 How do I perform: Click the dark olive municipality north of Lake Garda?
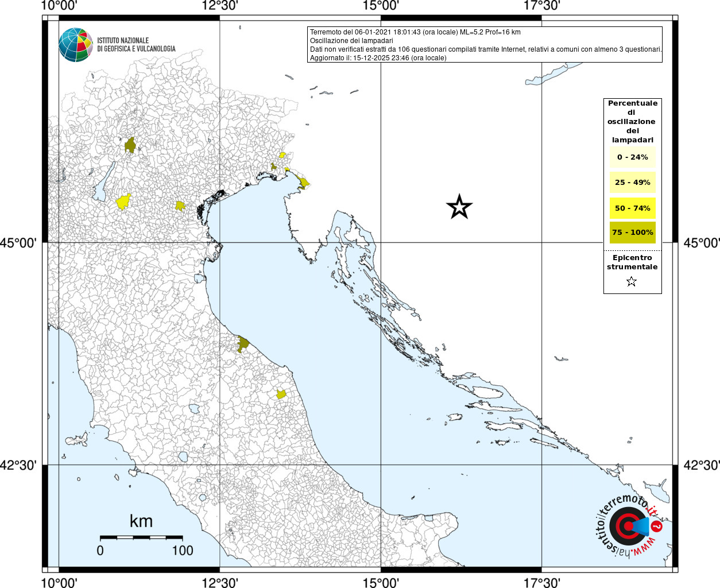[130, 145]
